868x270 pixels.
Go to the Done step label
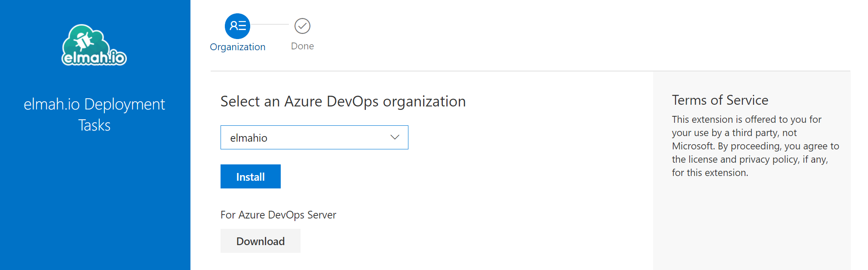(302, 46)
